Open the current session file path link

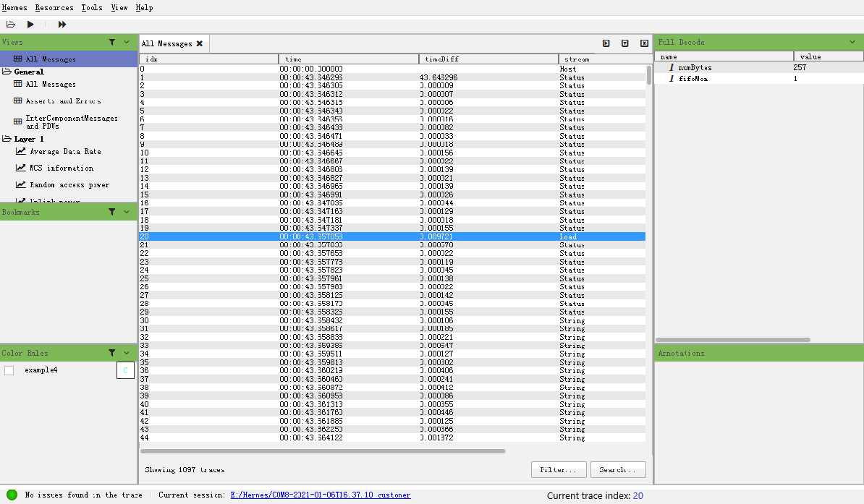click(321, 495)
